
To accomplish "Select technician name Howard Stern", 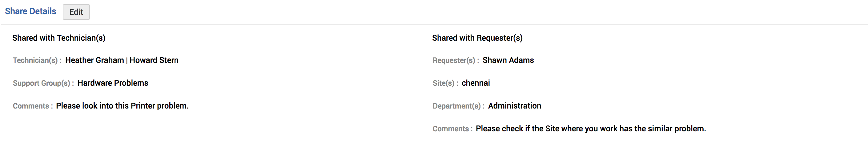I will pyautogui.click(x=154, y=60).
